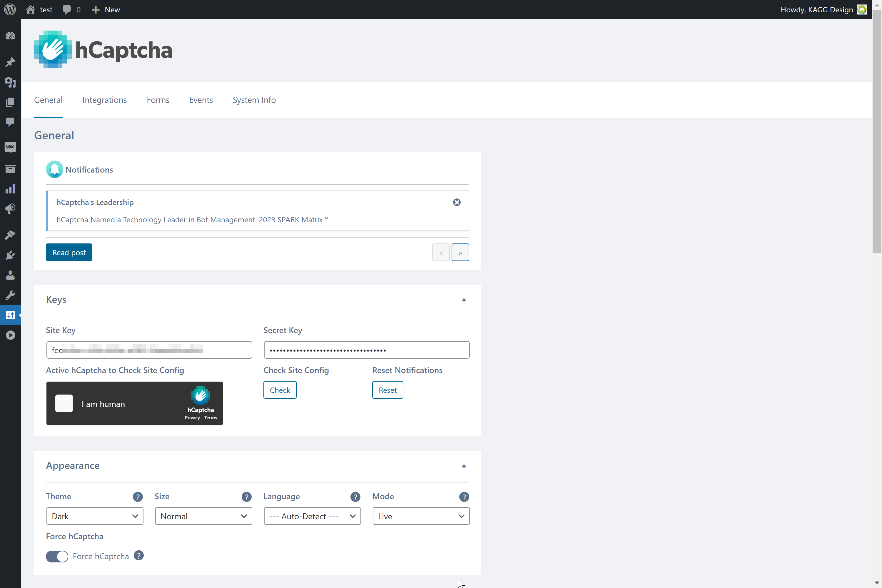Click the Read post button
The height and width of the screenshot is (588, 882).
pyautogui.click(x=69, y=252)
